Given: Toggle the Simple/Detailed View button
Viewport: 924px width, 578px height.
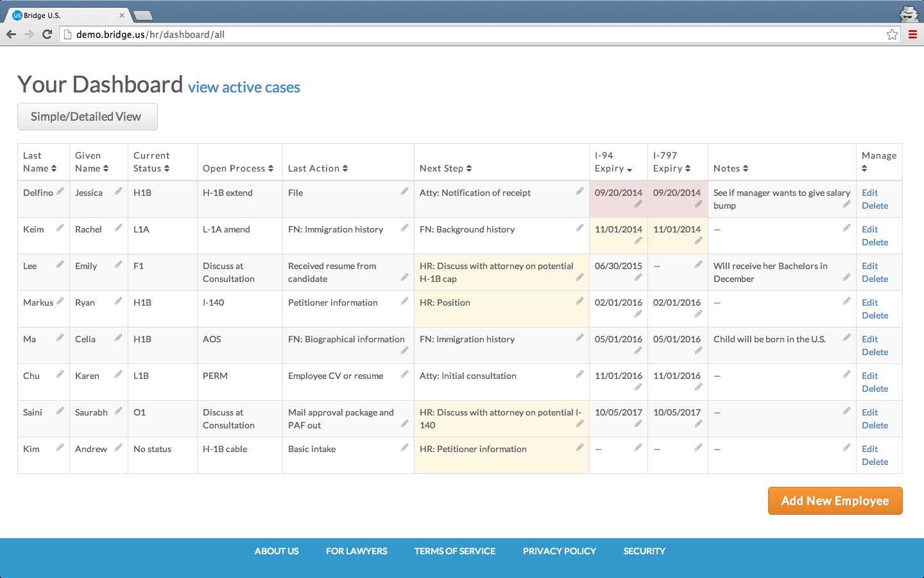Looking at the screenshot, I should (87, 117).
